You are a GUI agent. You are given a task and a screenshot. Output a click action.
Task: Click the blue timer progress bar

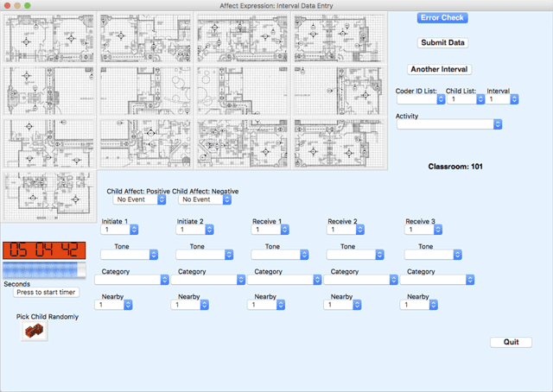[x=44, y=270]
